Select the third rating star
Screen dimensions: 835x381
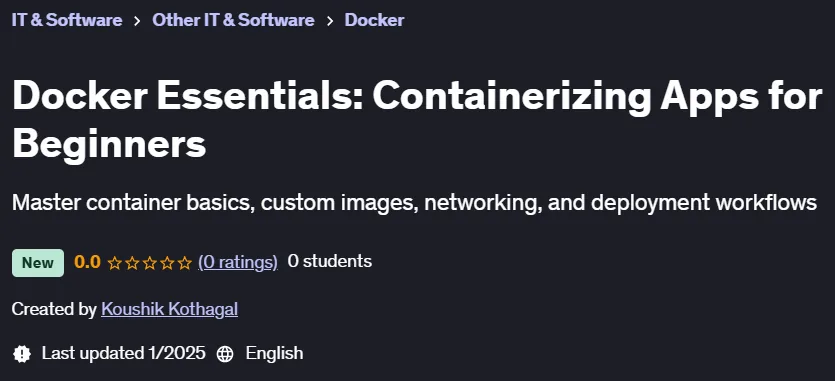[x=150, y=263]
